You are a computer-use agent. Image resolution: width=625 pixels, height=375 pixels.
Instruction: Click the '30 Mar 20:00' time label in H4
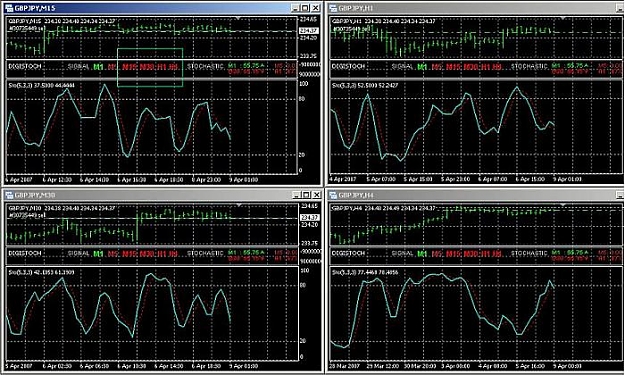pos(419,366)
